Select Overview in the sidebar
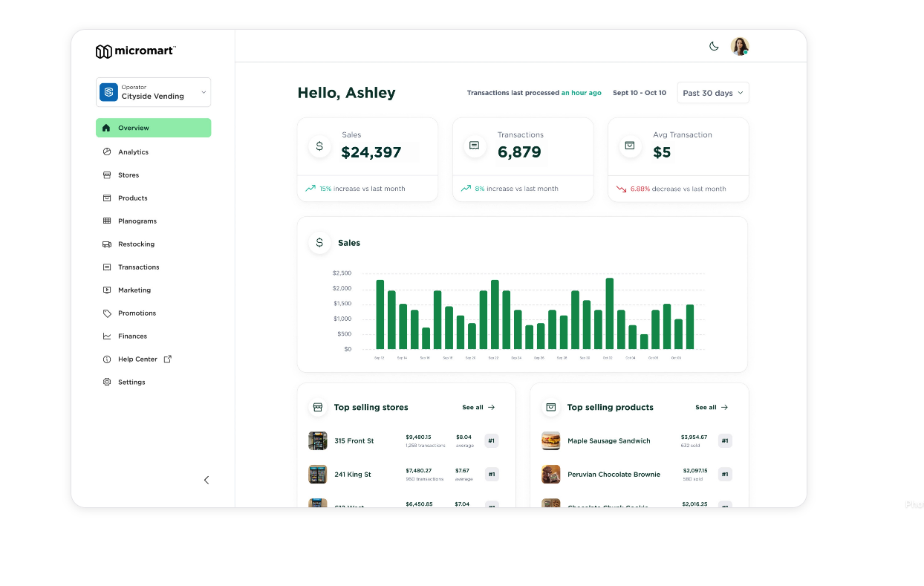Image resolution: width=924 pixels, height=586 pixels. (153, 128)
